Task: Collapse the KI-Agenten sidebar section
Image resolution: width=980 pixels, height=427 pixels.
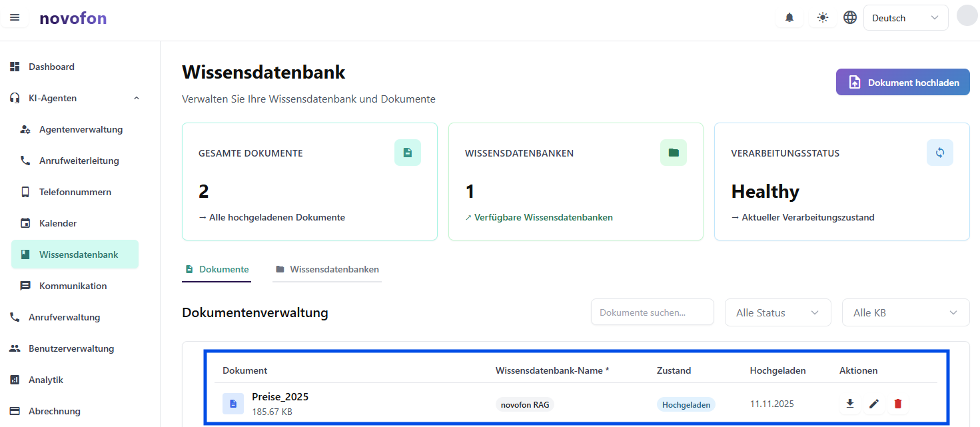Action: coord(137,98)
